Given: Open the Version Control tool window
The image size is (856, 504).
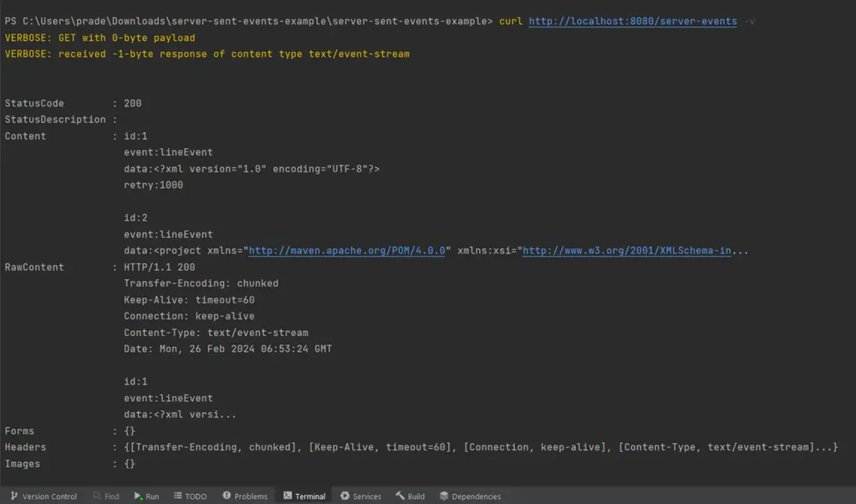Looking at the screenshot, I should pyautogui.click(x=49, y=496).
